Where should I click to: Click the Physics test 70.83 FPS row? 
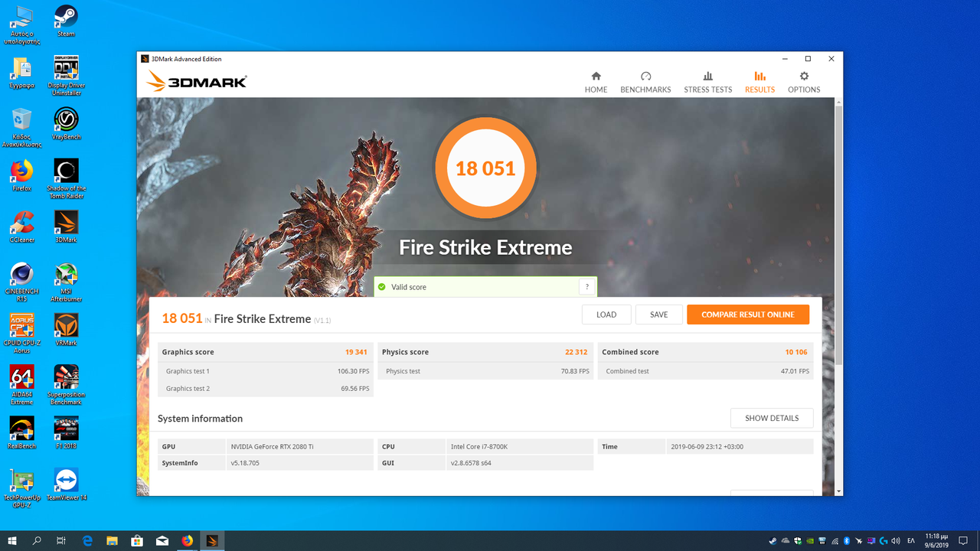click(485, 371)
